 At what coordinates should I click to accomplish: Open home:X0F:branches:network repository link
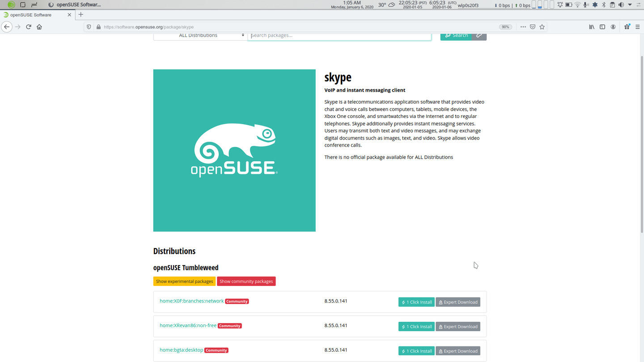pyautogui.click(x=191, y=301)
